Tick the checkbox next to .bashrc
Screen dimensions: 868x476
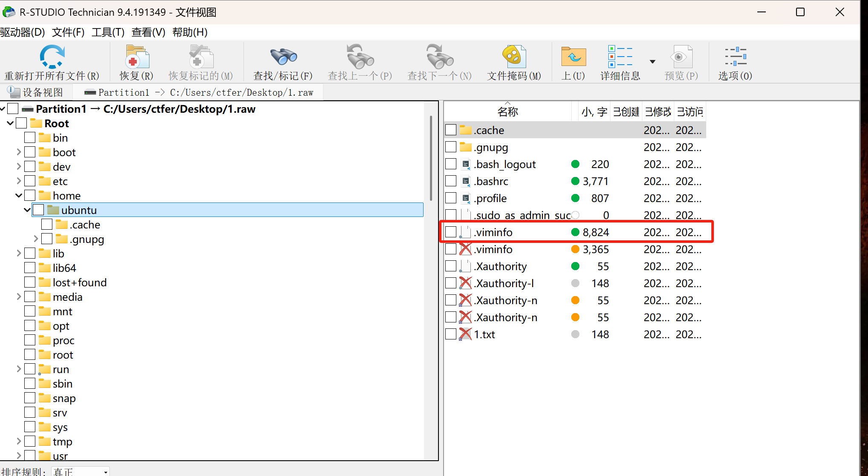(451, 181)
